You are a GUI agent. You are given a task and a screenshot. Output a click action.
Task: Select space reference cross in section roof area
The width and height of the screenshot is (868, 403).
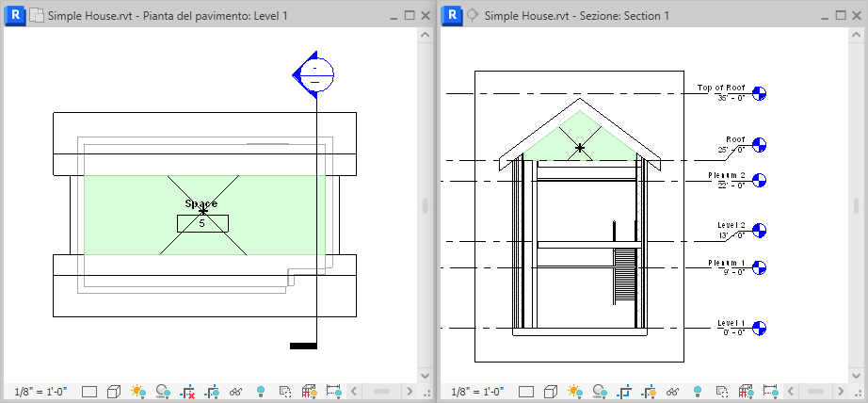[580, 148]
